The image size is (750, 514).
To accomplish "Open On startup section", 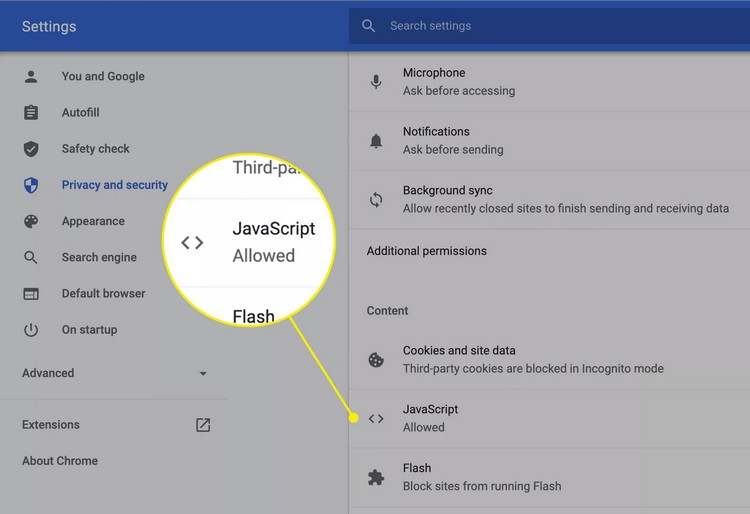I will tap(89, 330).
